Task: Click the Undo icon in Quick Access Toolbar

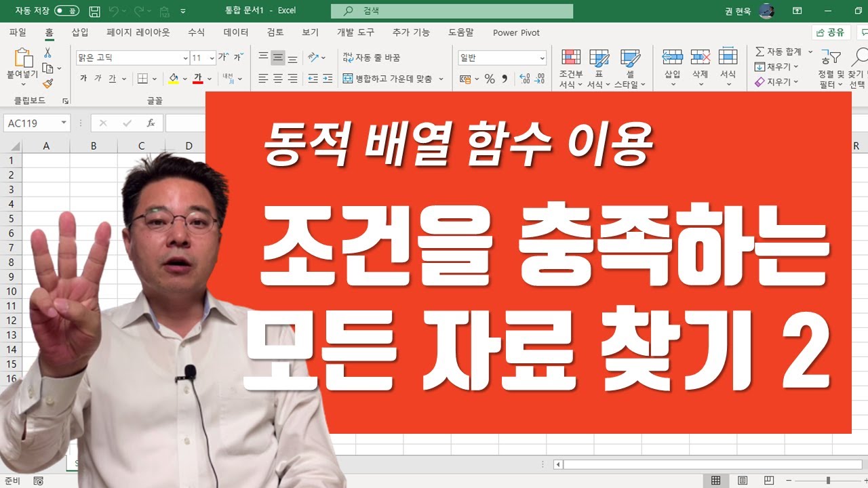Action: (x=114, y=11)
